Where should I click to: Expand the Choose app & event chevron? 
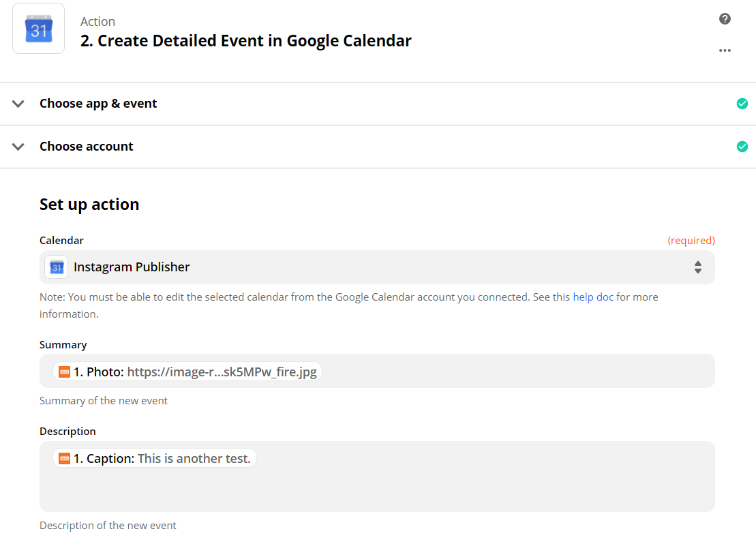[x=18, y=104]
